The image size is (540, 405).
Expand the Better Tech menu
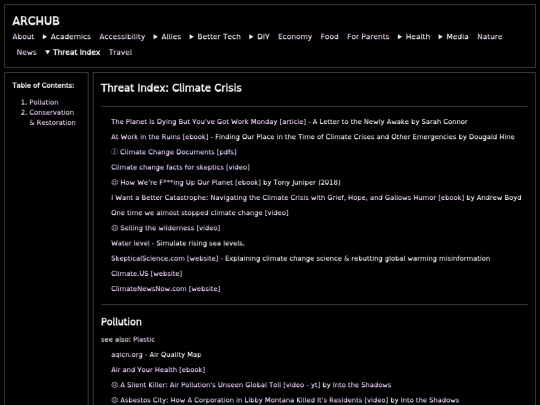[215, 37]
